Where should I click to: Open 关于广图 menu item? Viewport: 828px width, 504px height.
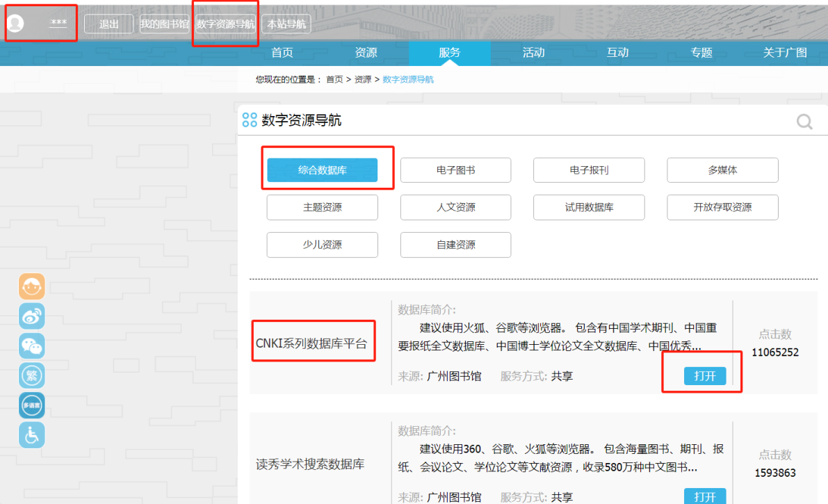click(x=785, y=52)
